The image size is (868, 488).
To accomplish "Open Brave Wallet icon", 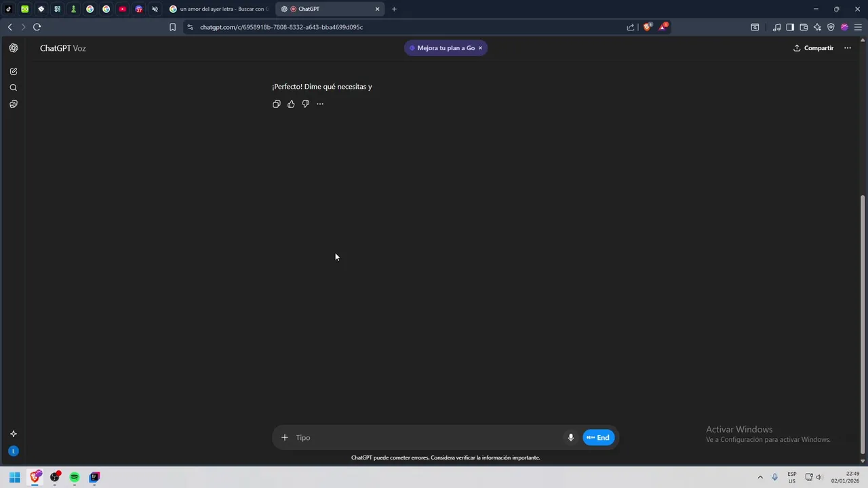I will (x=804, y=27).
